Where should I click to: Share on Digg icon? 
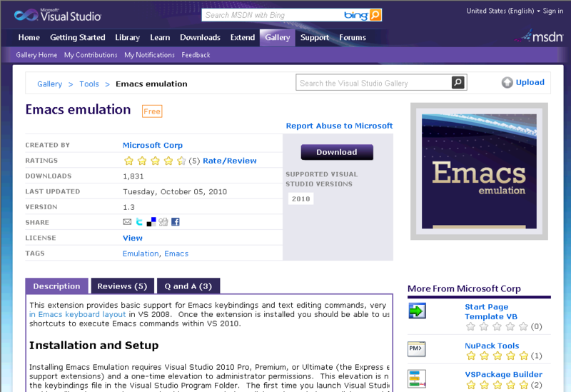[x=163, y=221]
